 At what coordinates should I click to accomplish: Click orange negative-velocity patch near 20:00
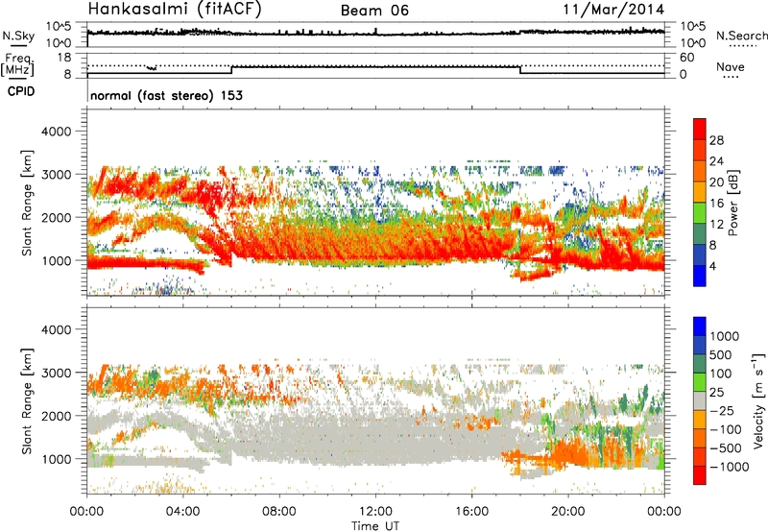coord(570,455)
